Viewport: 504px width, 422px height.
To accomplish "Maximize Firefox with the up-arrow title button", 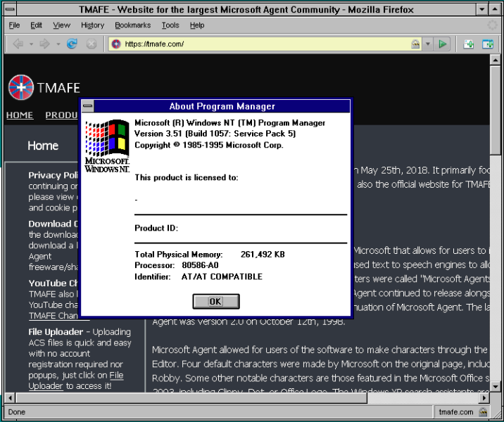I will coord(495,9).
